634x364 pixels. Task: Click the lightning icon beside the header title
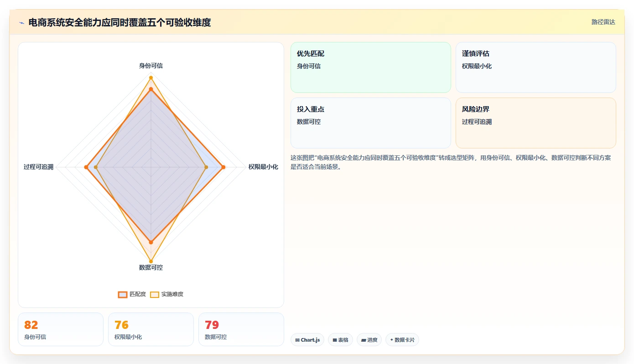pyautogui.click(x=21, y=22)
